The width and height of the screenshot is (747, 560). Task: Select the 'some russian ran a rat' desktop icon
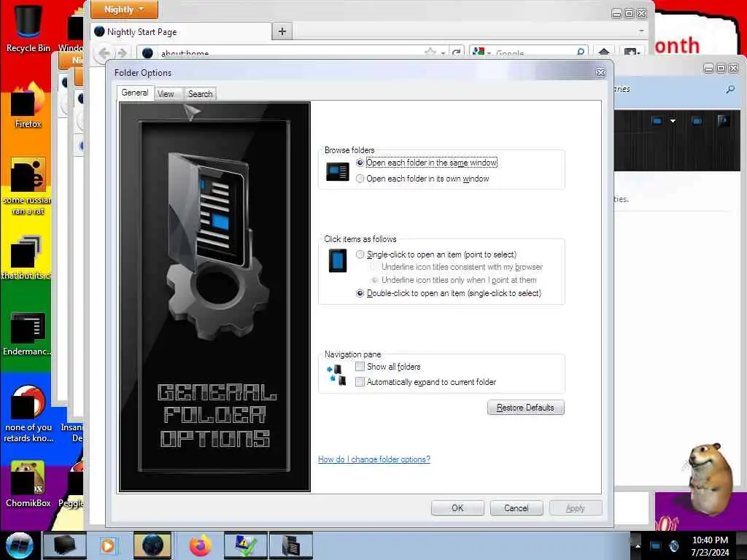click(27, 186)
